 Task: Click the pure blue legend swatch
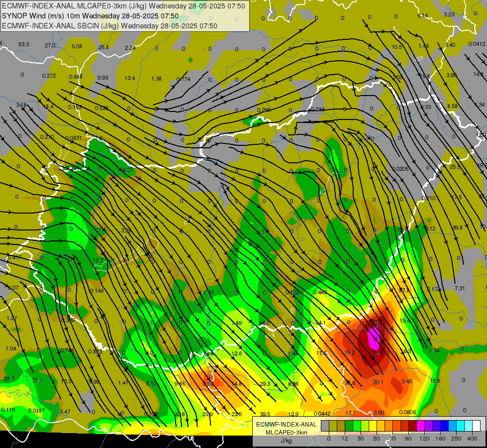444,426
